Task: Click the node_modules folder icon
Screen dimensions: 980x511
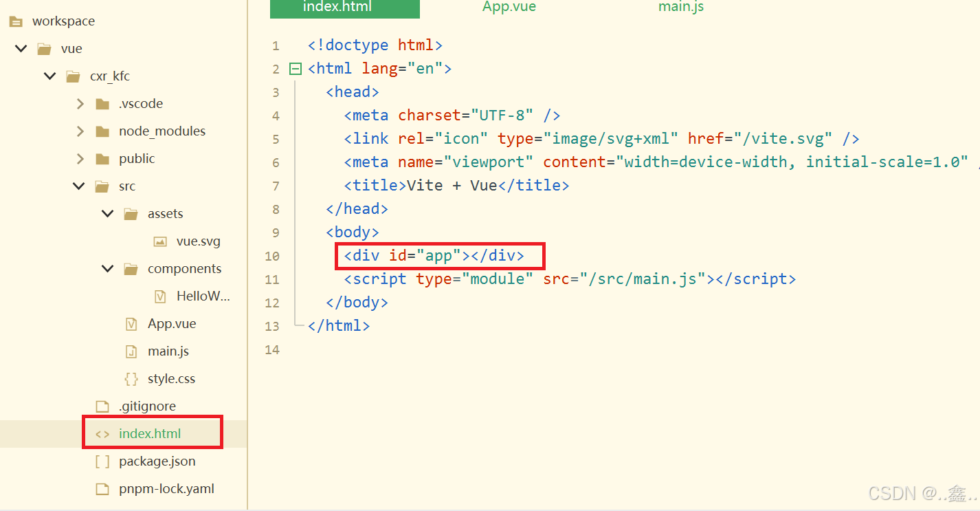Action: coord(102,131)
